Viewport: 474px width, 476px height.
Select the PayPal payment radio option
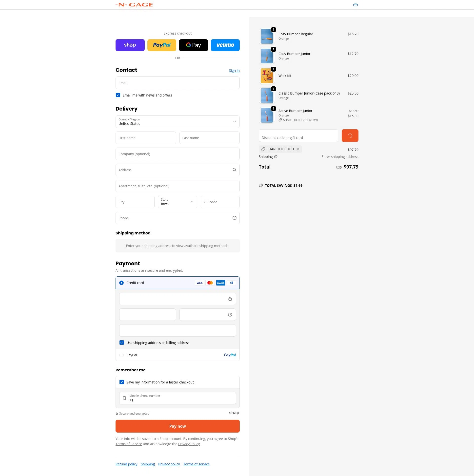pos(121,355)
